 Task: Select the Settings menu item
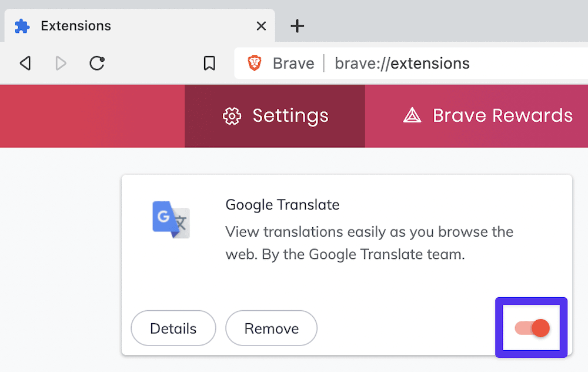pos(275,115)
